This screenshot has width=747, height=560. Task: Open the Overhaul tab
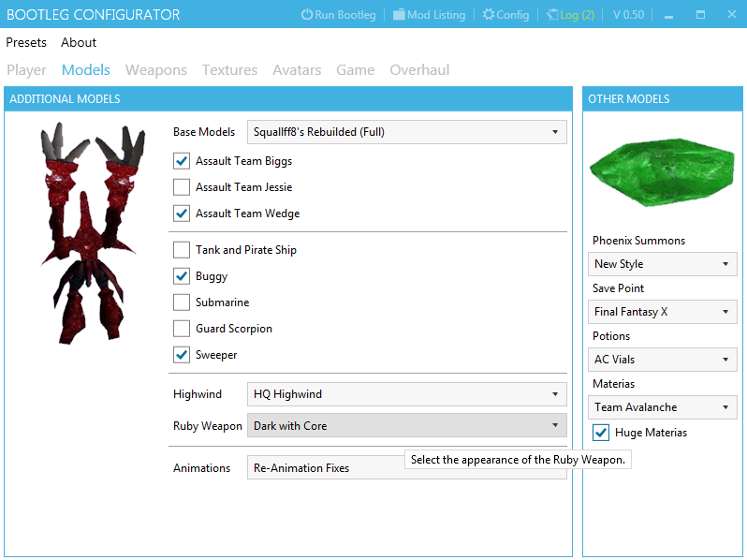click(419, 70)
